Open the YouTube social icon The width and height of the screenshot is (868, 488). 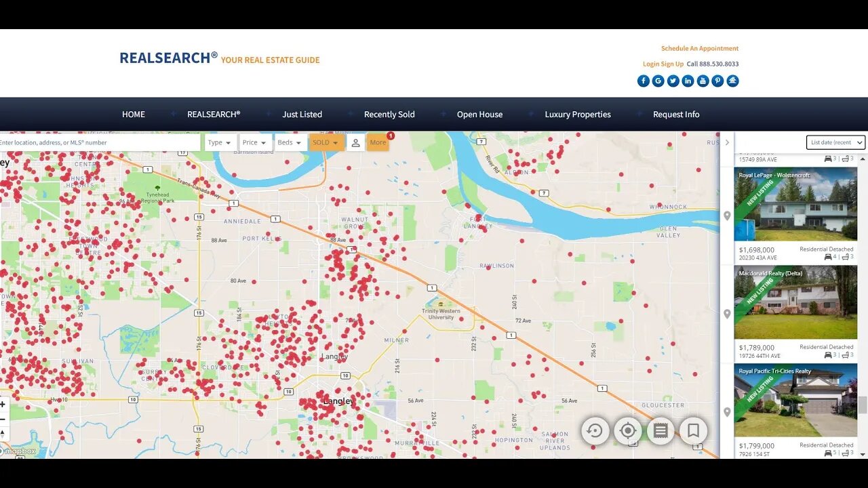pos(703,81)
